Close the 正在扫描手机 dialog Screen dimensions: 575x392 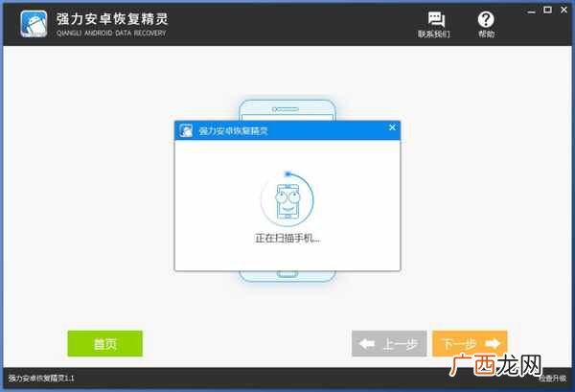[392, 127]
